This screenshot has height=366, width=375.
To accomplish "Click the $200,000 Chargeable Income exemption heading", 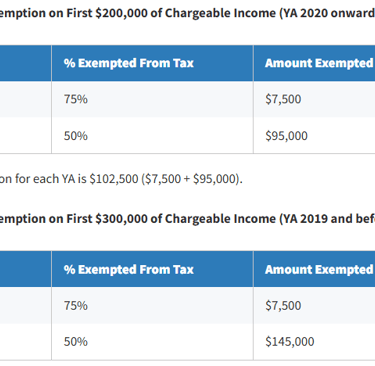I will click(187, 13).
